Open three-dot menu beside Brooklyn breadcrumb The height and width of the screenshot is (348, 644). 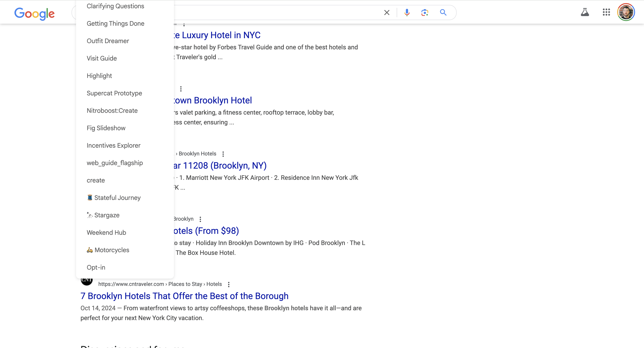[x=200, y=219]
